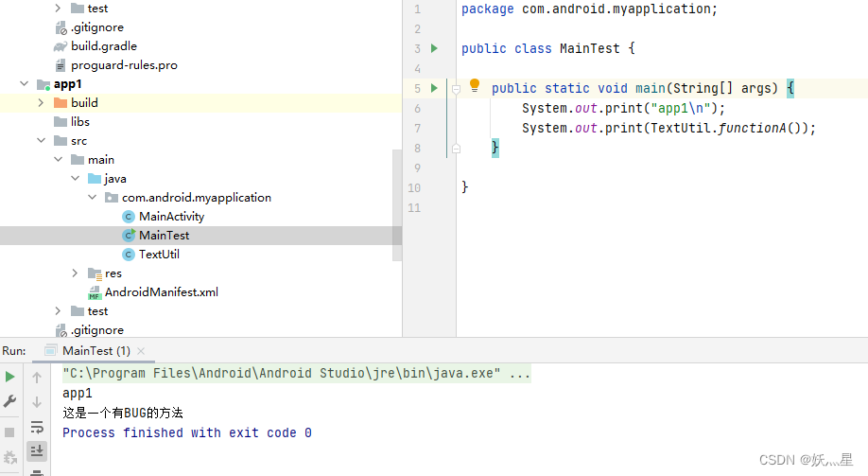Click the .gitignore at bottom of tree
The height and width of the screenshot is (476, 868).
click(x=96, y=329)
